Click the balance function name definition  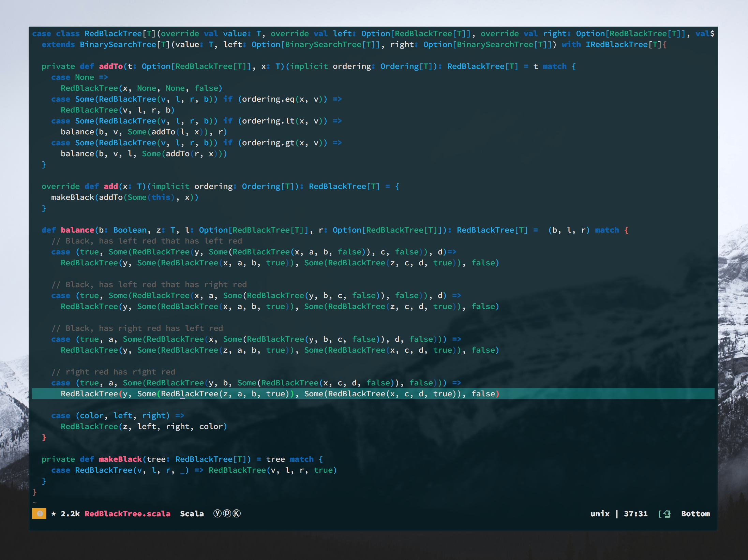point(77,230)
